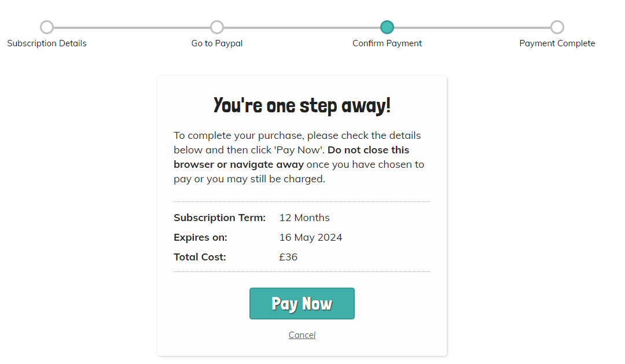Click the Total Cost label
Screen dimensions: 625x364
point(200,257)
